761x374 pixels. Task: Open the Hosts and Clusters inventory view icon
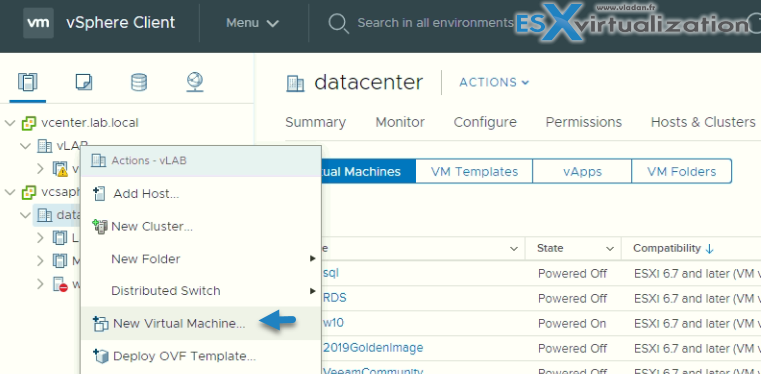click(x=28, y=82)
